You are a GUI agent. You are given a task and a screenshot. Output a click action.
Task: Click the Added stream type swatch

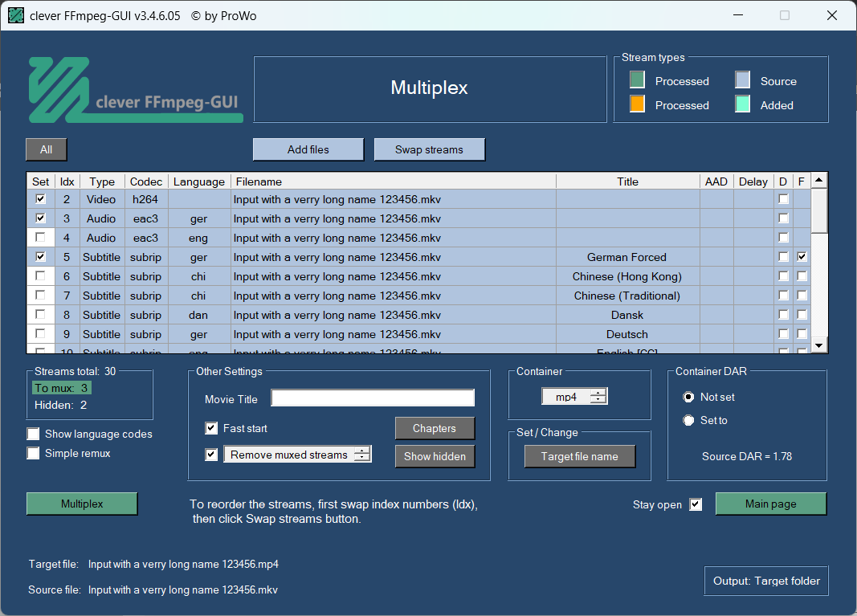click(743, 104)
